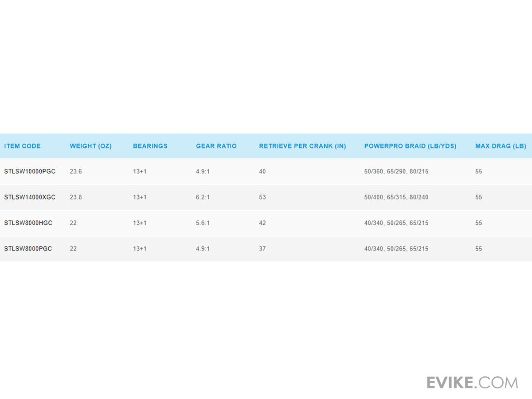Select item code STLSW10000PGC
The width and height of the screenshot is (532, 399).
click(x=30, y=171)
